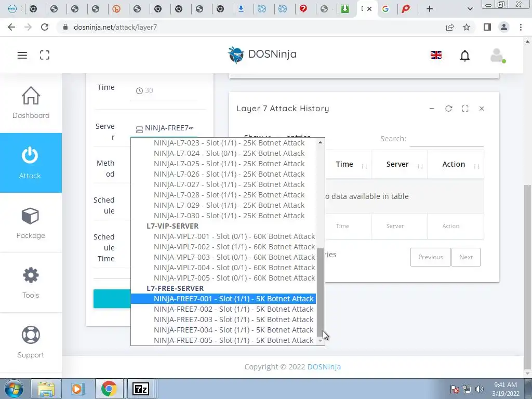532x399 pixels.
Task: Select the Attack sidebar item
Action: click(31, 163)
